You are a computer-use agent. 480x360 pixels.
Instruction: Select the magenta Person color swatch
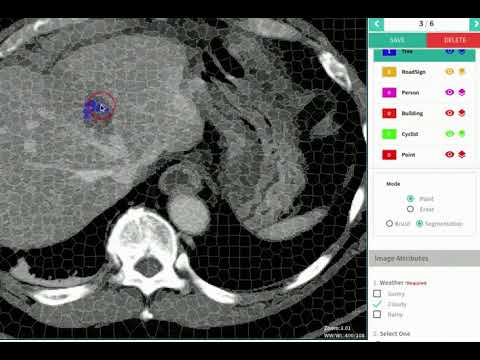pos(389,93)
